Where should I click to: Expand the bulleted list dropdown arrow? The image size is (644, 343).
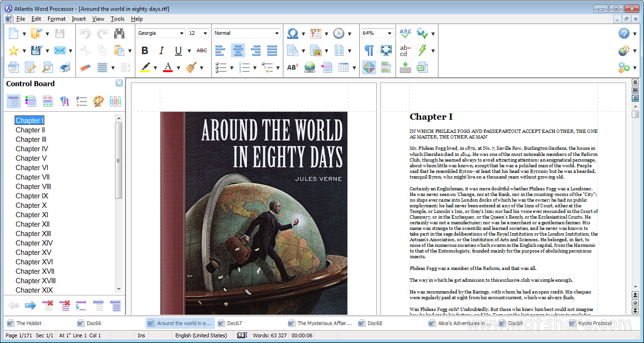231,67
